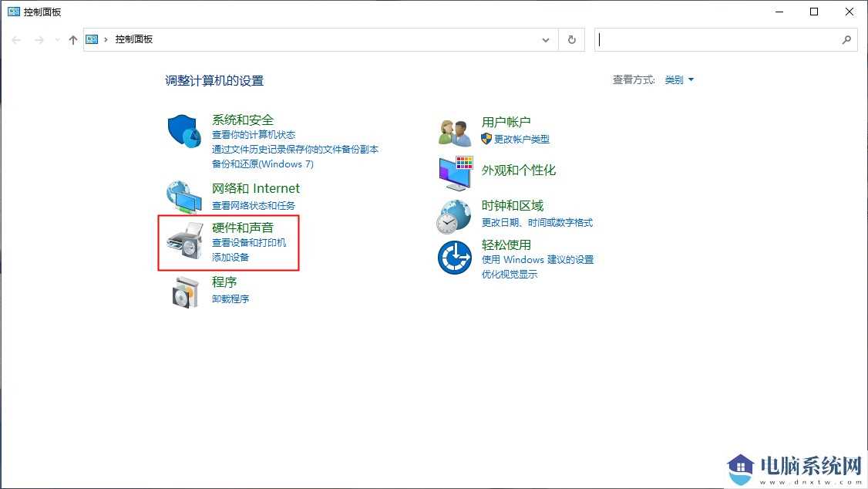868x489 pixels.
Task: Click the Control Panel icon in breadcrumb
Action: click(x=93, y=39)
